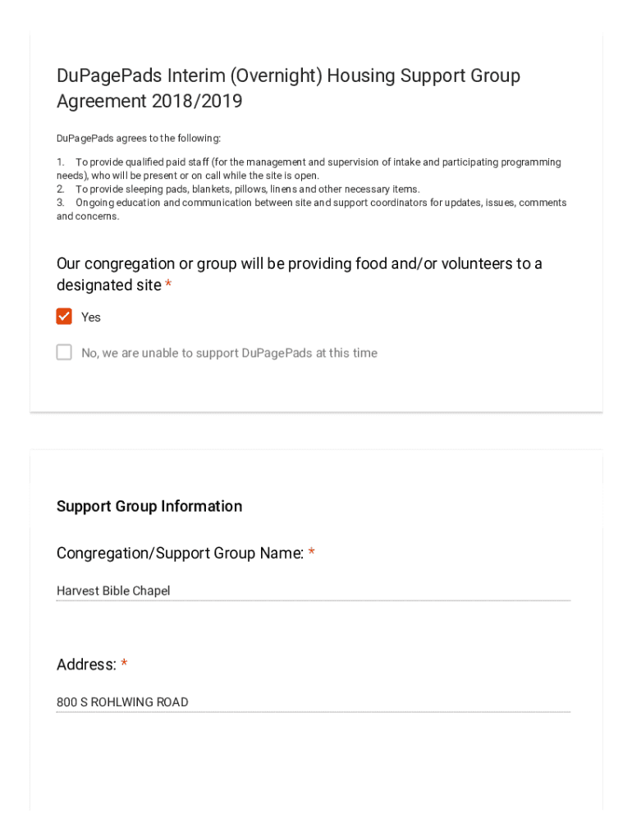Click the 800 S ROHLWING ROAD address field
632x840 pixels.
312,702
